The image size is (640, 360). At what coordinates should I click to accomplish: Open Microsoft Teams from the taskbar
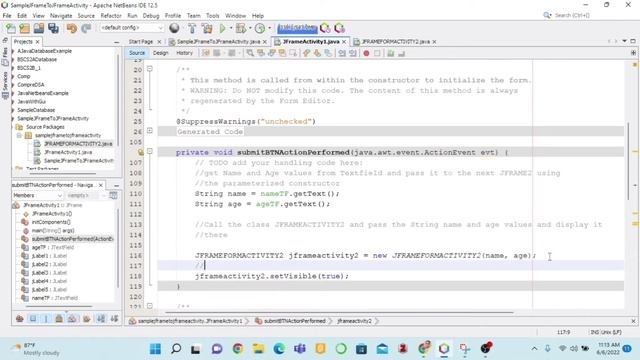(x=300, y=349)
